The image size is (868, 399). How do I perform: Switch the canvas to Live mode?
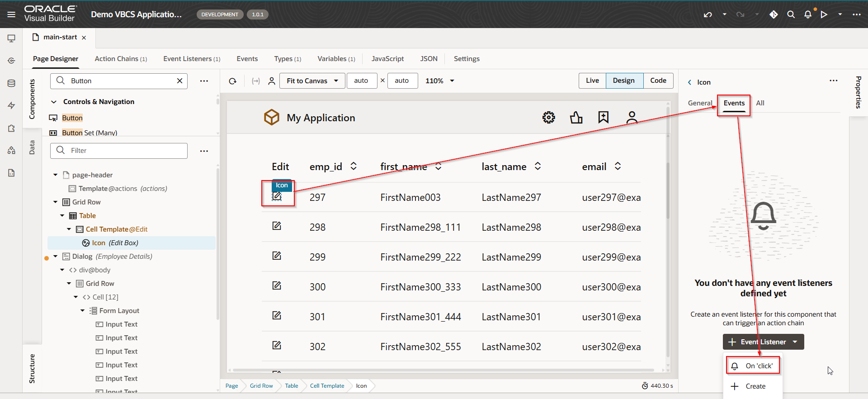pyautogui.click(x=592, y=81)
